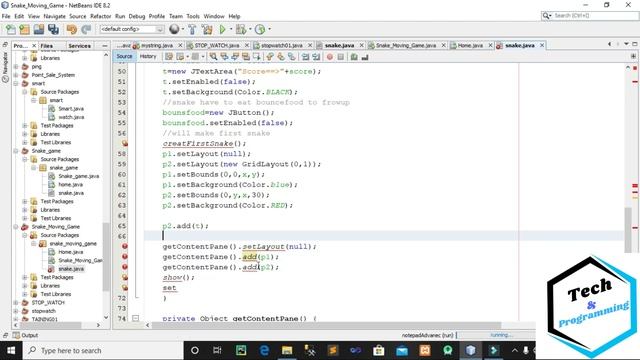Open Microsoft Store from the taskbar

point(379,350)
